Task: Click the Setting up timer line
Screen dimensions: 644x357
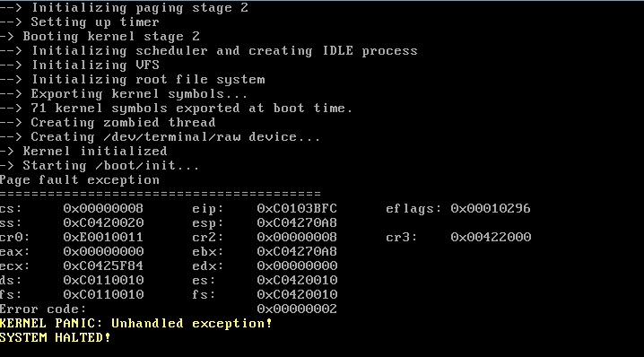Action: coord(79,22)
